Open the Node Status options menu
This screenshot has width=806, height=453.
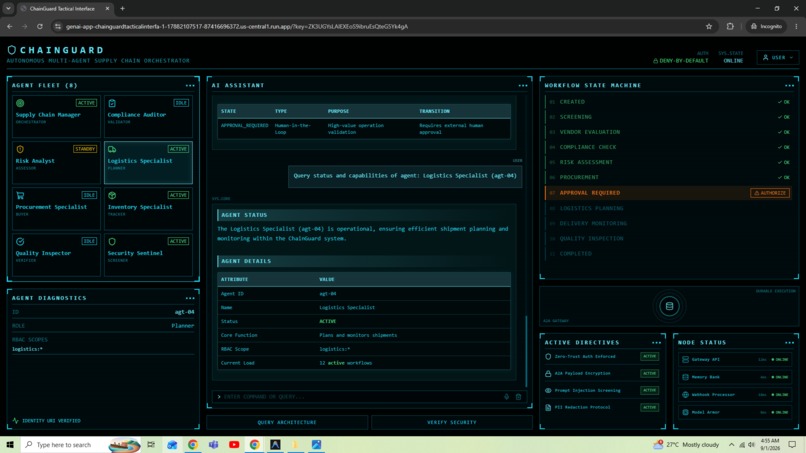pyautogui.click(x=790, y=342)
